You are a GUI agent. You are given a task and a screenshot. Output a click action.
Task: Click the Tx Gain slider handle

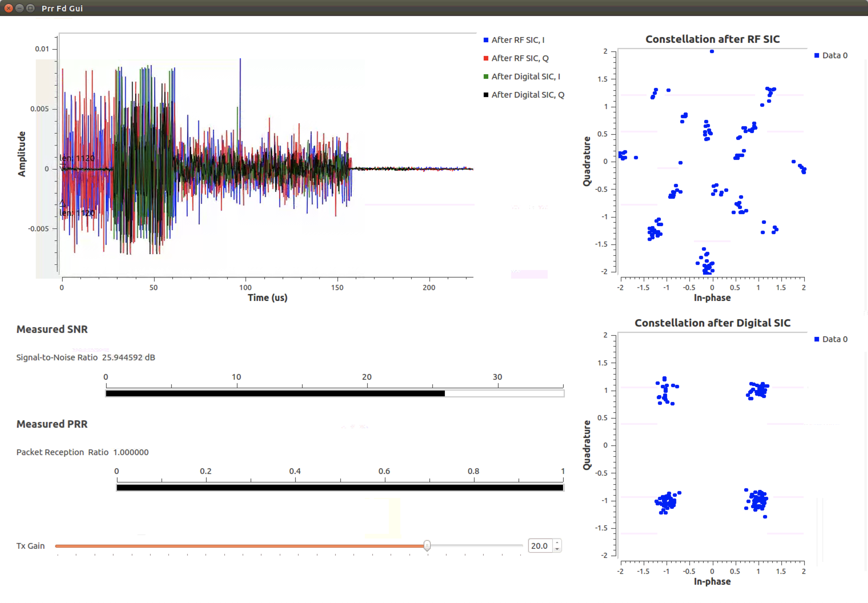tap(427, 546)
